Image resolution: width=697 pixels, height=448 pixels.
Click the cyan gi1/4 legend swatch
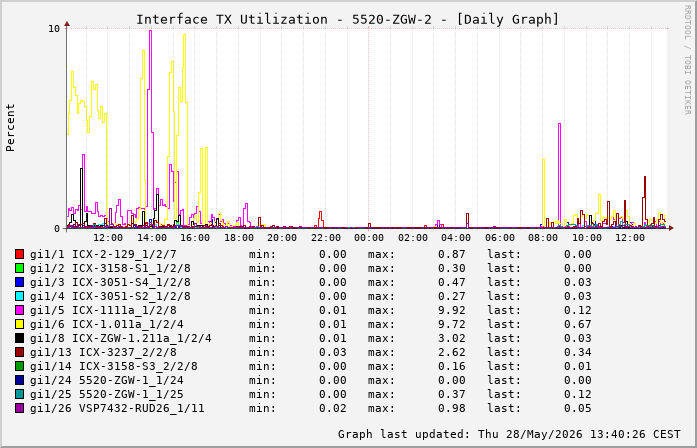(x=19, y=296)
